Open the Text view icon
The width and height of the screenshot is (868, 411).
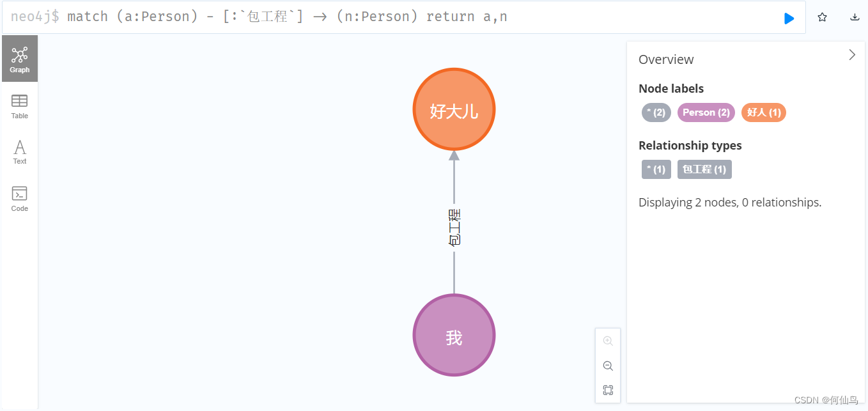point(19,151)
